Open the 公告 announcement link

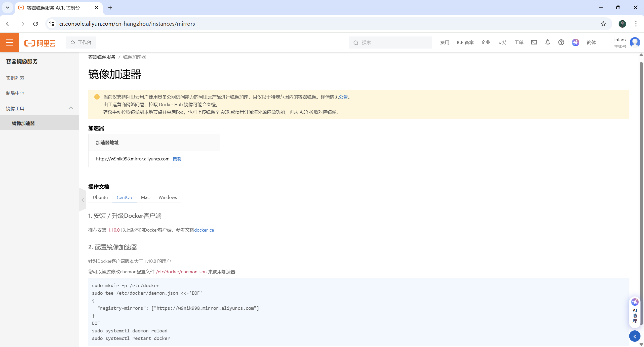(x=343, y=97)
